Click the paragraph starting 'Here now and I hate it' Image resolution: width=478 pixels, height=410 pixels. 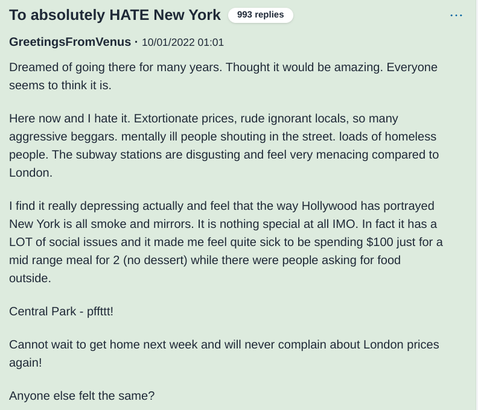224,145
